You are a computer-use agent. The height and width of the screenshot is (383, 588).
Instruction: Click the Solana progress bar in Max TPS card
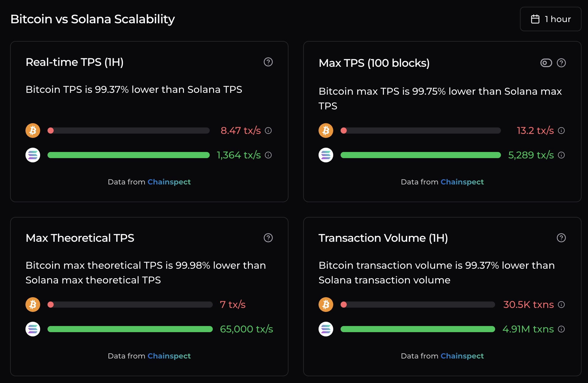[x=420, y=155]
